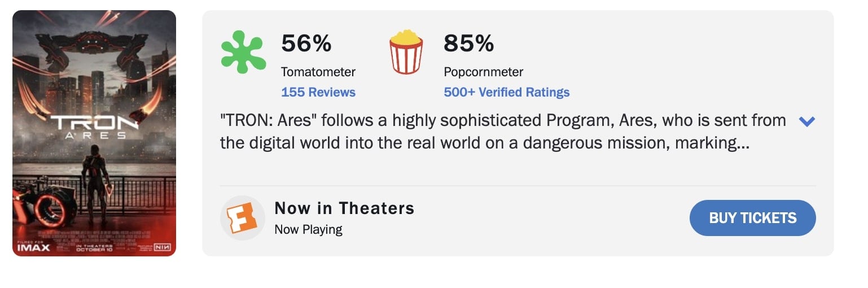Select the Tomatometer label
Image resolution: width=868 pixels, height=288 pixels.
[x=318, y=72]
